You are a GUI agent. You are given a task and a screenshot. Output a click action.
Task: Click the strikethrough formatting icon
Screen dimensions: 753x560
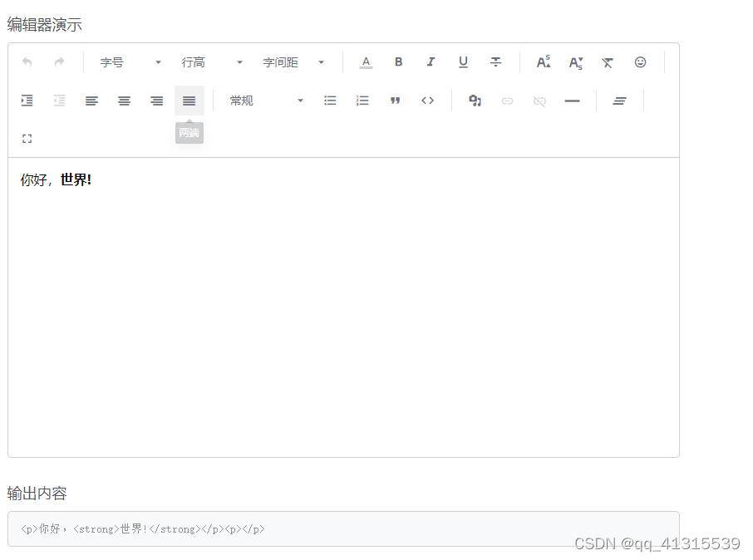point(495,62)
